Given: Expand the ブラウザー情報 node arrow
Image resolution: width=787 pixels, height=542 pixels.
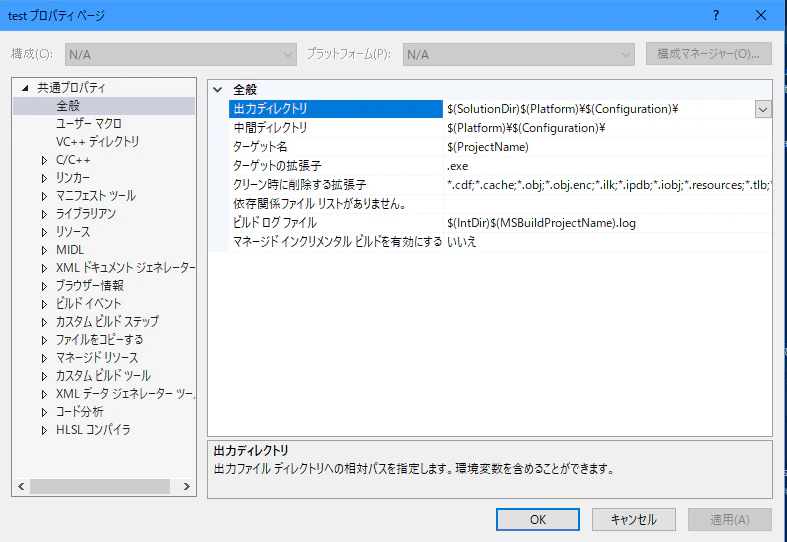Looking at the screenshot, I should (x=45, y=287).
